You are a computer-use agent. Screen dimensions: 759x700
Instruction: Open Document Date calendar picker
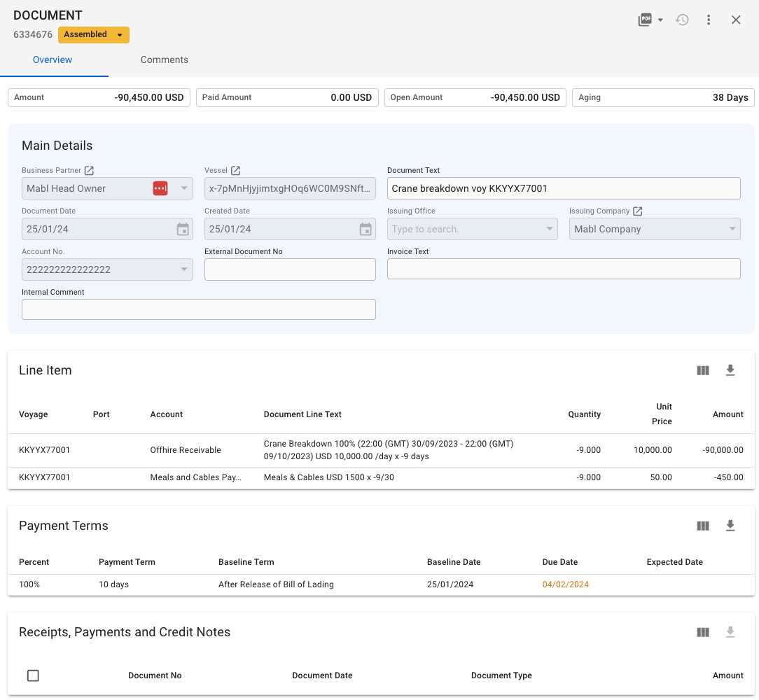pyautogui.click(x=183, y=229)
